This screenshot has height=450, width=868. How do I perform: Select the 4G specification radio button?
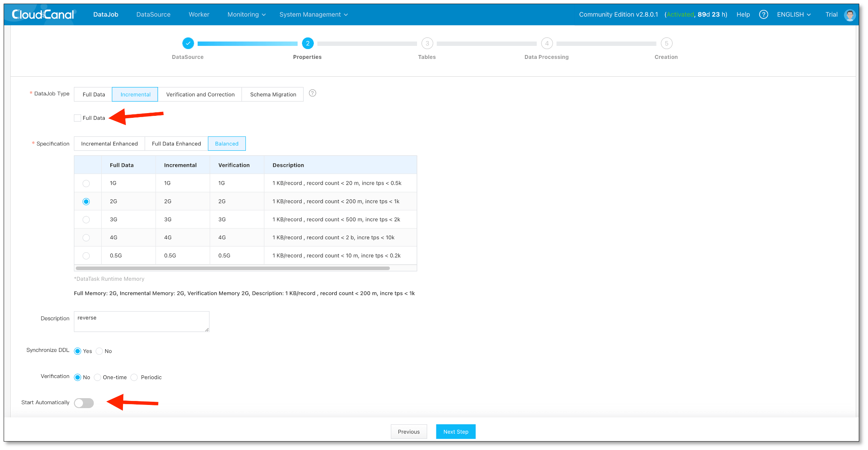pyautogui.click(x=86, y=238)
